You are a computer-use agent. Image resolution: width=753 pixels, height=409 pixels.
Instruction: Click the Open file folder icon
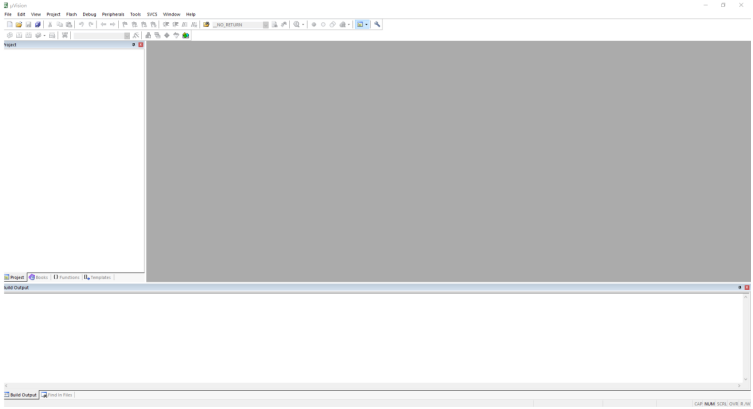18,24
